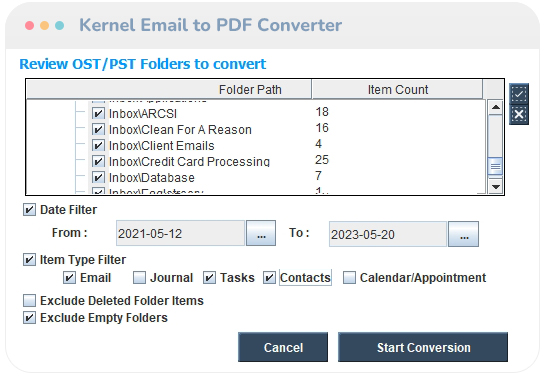Click the folder list scrollbar thumb
Image resolution: width=545 pixels, height=380 pixels.
click(495, 166)
